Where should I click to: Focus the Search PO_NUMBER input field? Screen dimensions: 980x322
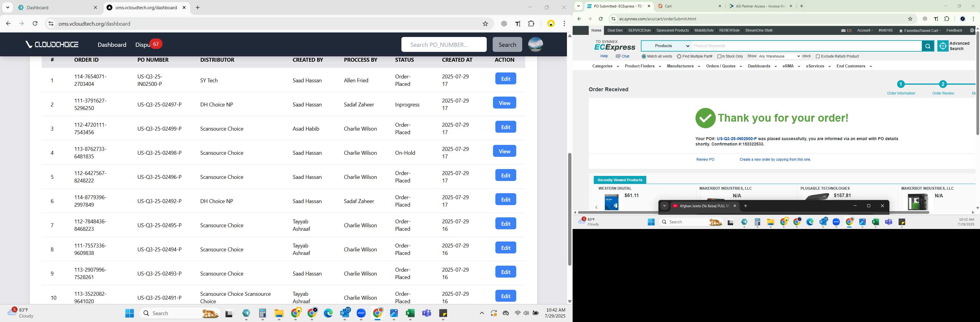(443, 44)
